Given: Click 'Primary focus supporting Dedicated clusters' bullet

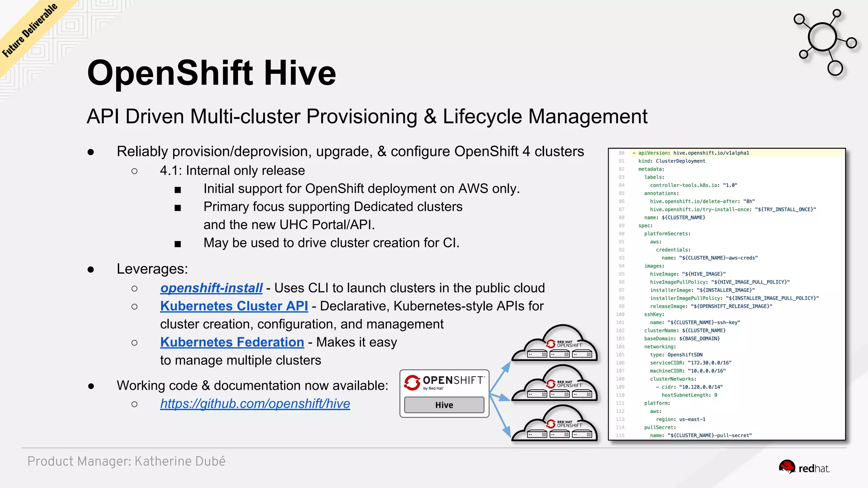Looking at the screenshot, I should click(x=333, y=207).
